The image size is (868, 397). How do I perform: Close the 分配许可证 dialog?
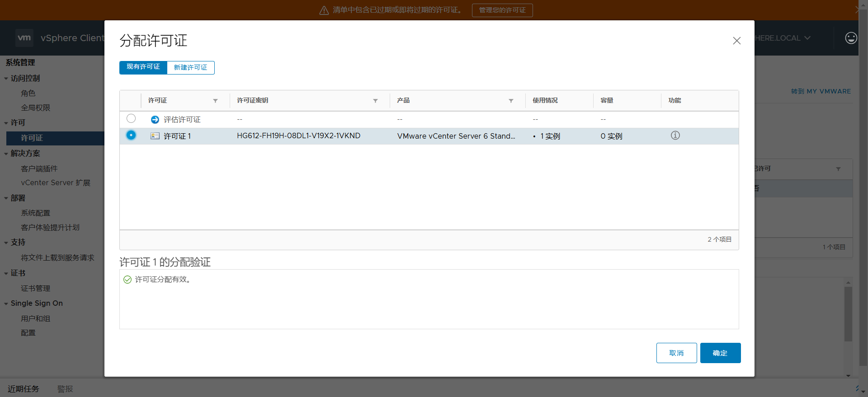(737, 41)
